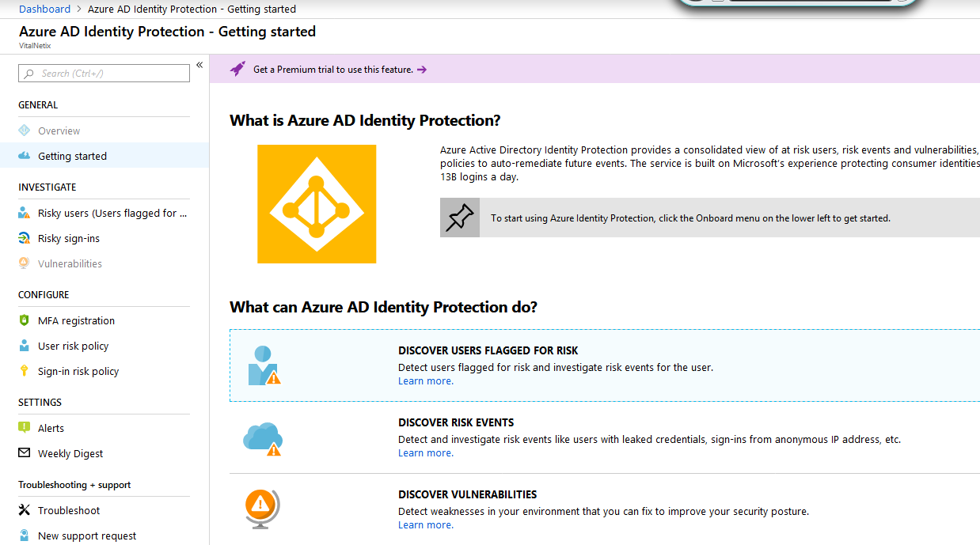Click the Onboard menu tip text
The height and width of the screenshot is (545, 980).
point(690,218)
